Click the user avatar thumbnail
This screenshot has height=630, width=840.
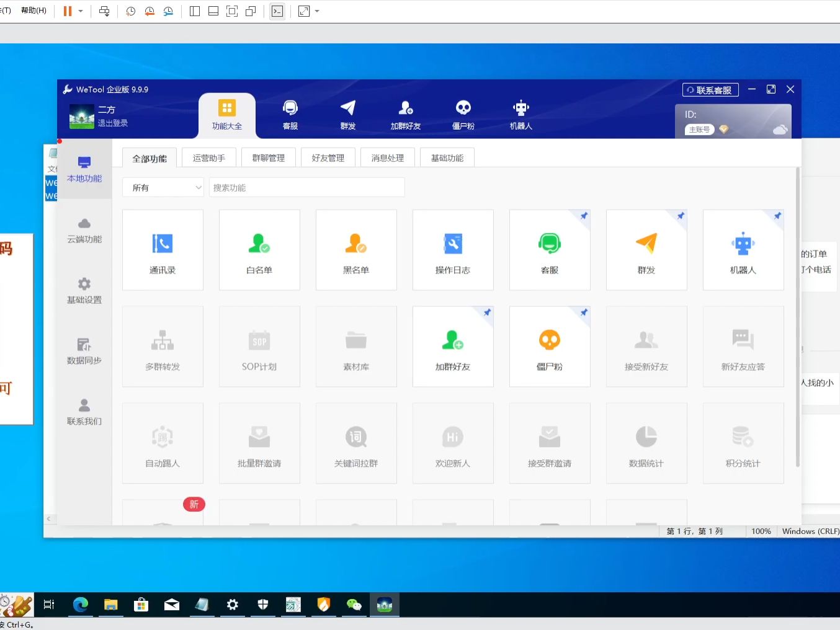pyautogui.click(x=82, y=116)
